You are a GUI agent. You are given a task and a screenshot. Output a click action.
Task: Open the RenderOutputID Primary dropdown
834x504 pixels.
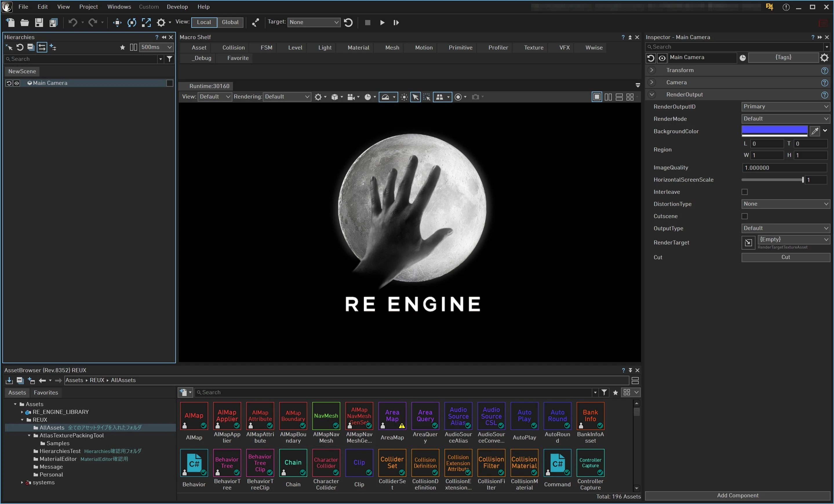pyautogui.click(x=785, y=107)
